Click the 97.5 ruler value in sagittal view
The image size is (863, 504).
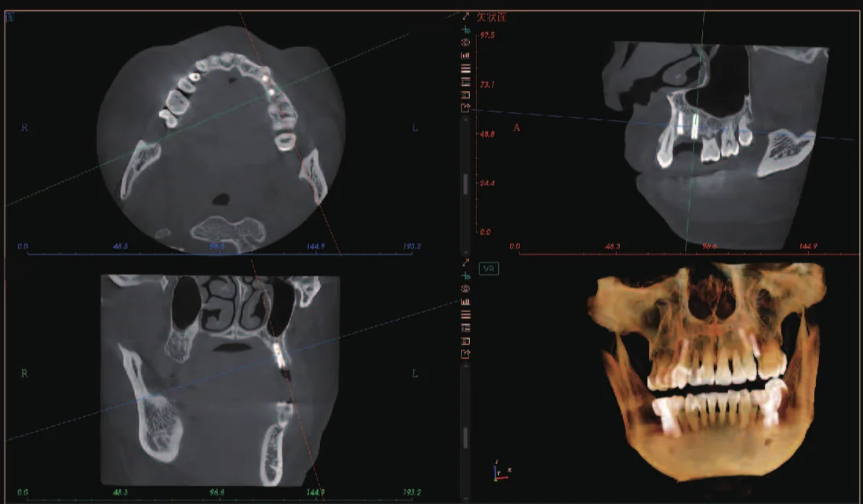click(488, 35)
